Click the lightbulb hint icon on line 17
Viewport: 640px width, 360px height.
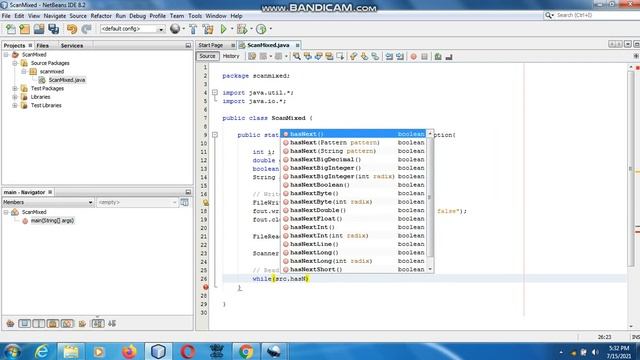[x=206, y=202]
